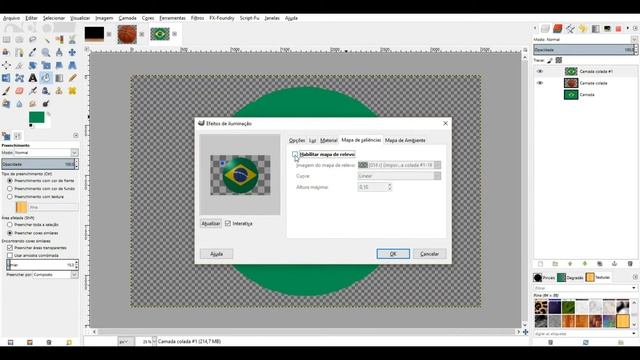640x360 pixels.
Task: Select the Eraser tool
Action: pyautogui.click(x=20, y=91)
